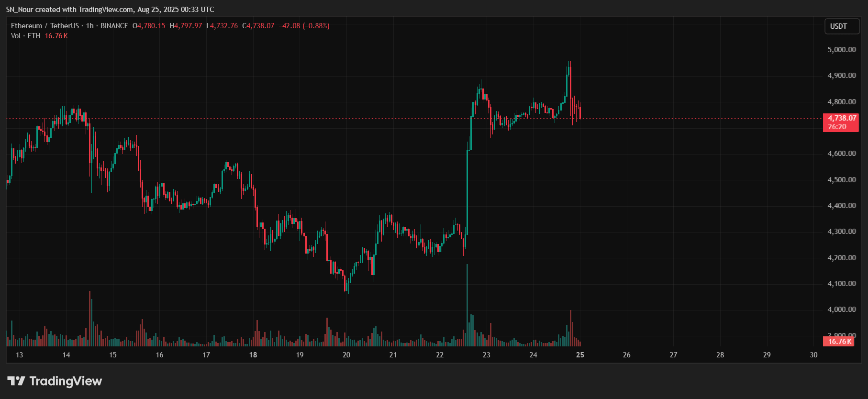
Task: Click date 25 on the time axis
Action: (580, 355)
